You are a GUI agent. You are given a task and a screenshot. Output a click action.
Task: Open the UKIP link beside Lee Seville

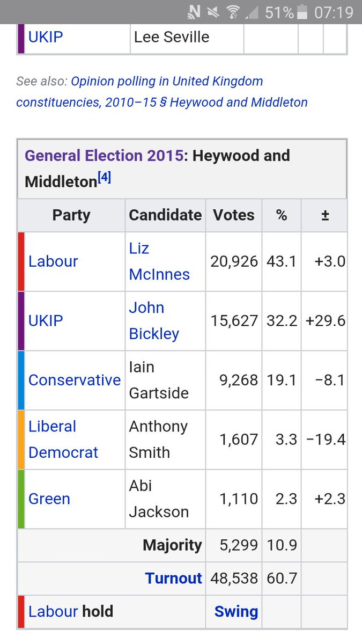46,37
